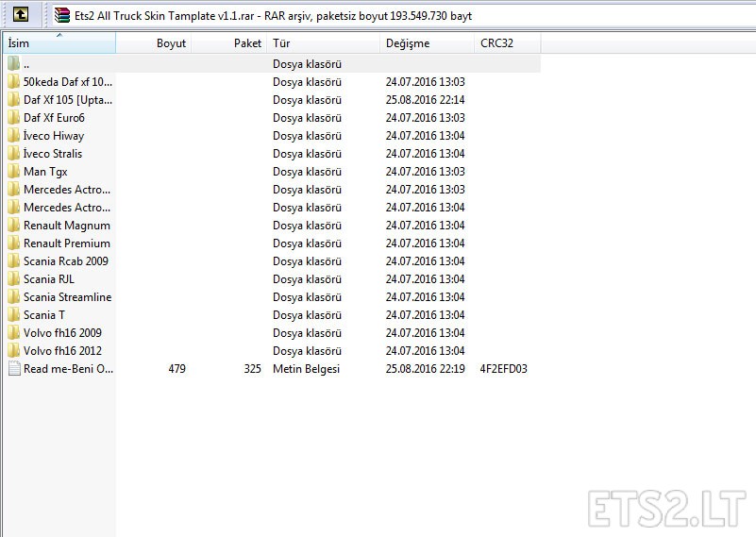Click the '479' size value
The width and height of the screenshot is (756, 537).
coord(176,368)
